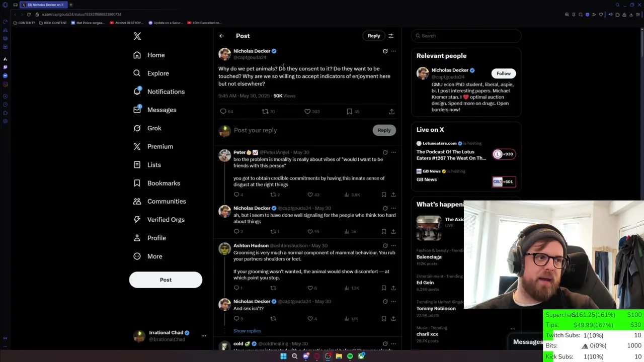644x362 pixels.
Task: Follow Nicholas Decker
Action: point(504,73)
